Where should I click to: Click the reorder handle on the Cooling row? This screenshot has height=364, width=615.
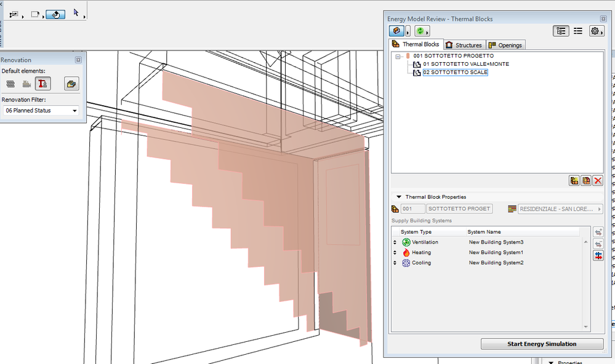pyautogui.click(x=395, y=263)
